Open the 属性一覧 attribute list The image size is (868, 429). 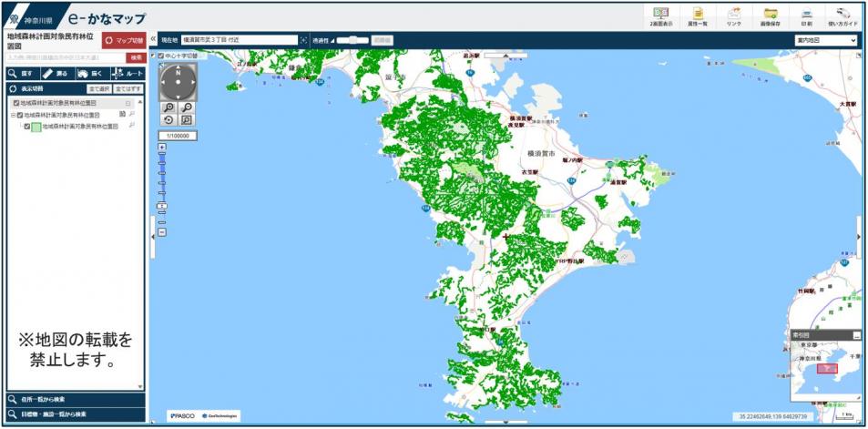tap(697, 15)
